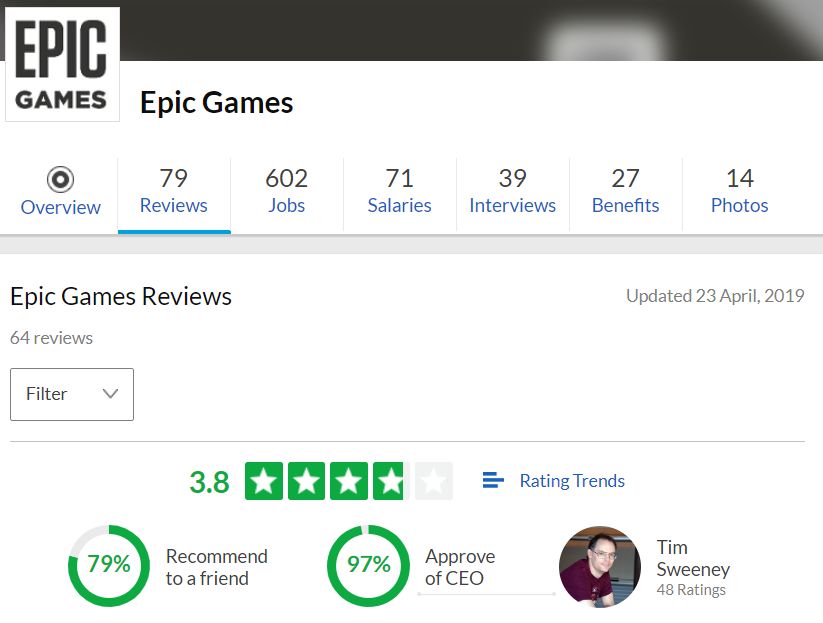Click the Rating Trends bar chart icon
Screen dimensions: 823x623
[493, 480]
